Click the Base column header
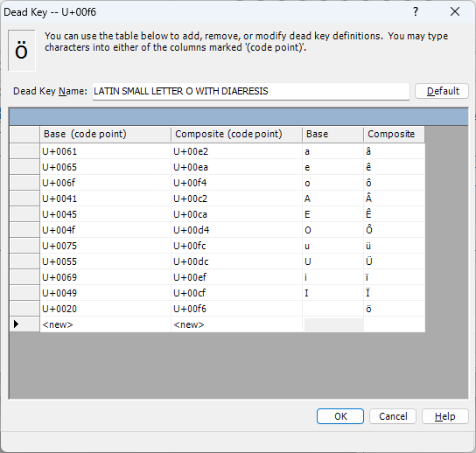 (x=332, y=134)
